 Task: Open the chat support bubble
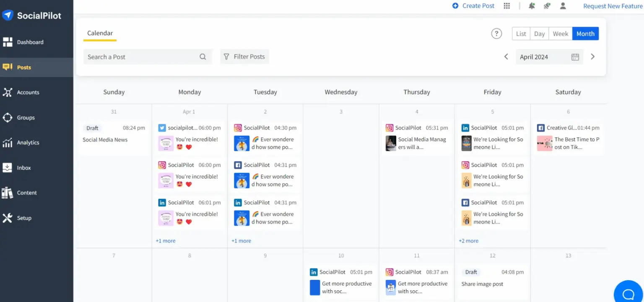(x=628, y=293)
